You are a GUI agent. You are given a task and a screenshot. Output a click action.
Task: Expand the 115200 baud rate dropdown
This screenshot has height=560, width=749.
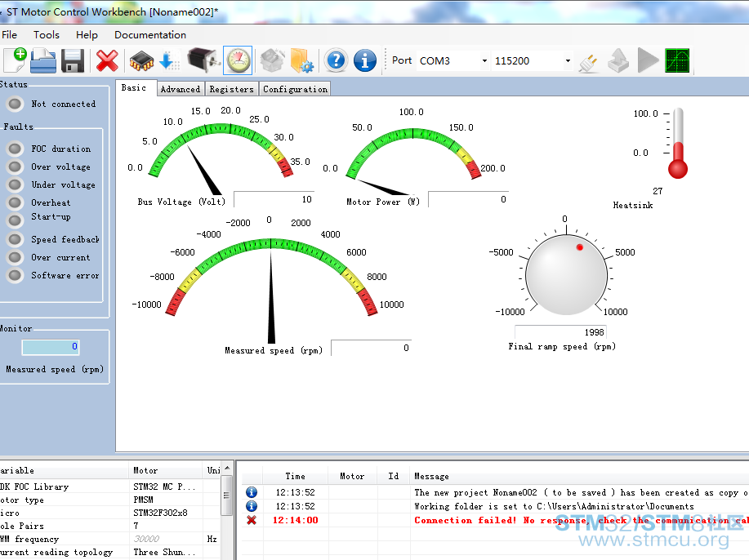[568, 60]
